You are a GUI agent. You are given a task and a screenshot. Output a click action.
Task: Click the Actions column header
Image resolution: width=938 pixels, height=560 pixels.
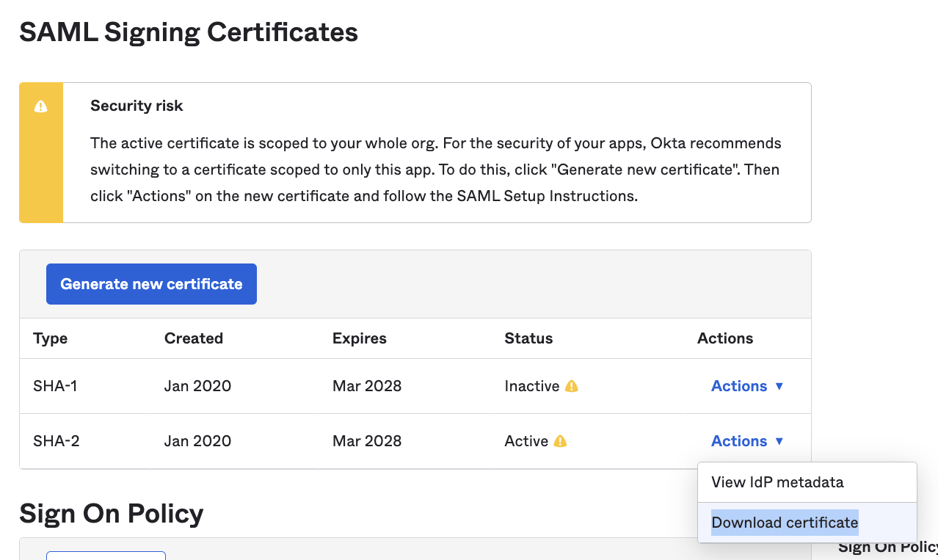pyautogui.click(x=725, y=338)
